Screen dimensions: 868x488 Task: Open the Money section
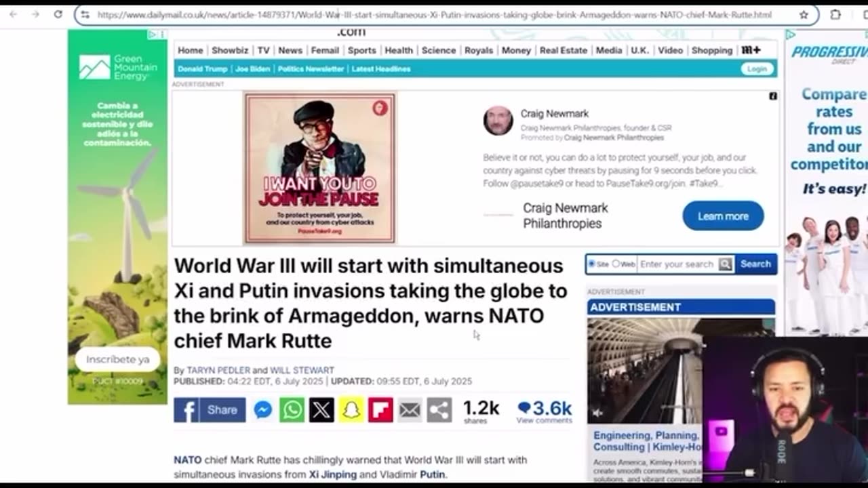point(516,50)
